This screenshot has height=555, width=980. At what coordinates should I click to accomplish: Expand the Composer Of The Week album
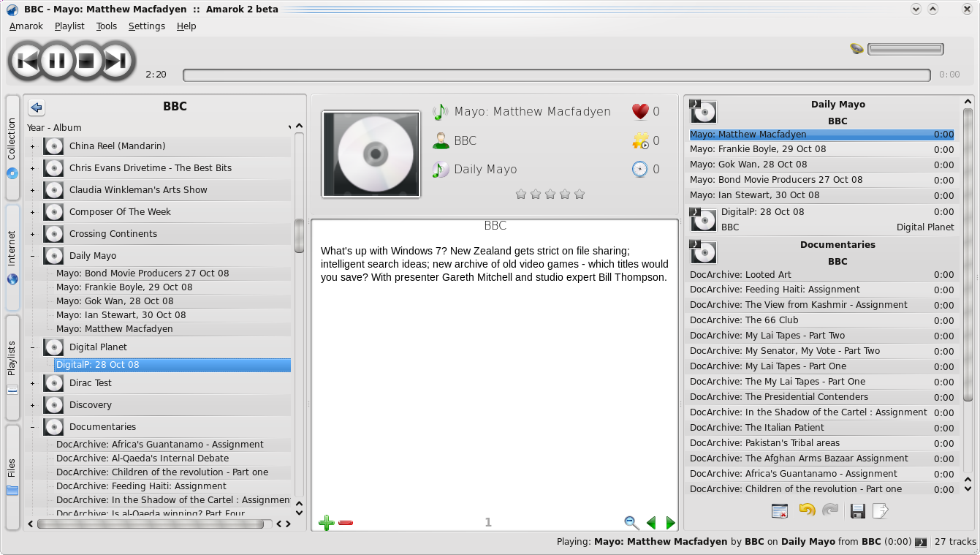click(32, 212)
